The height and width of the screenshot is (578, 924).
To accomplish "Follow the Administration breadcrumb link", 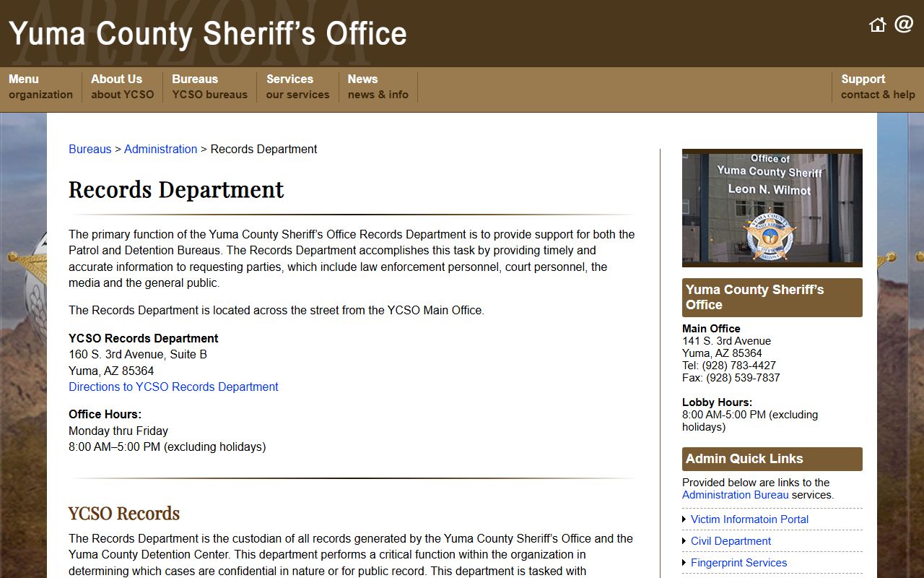I will [x=160, y=149].
